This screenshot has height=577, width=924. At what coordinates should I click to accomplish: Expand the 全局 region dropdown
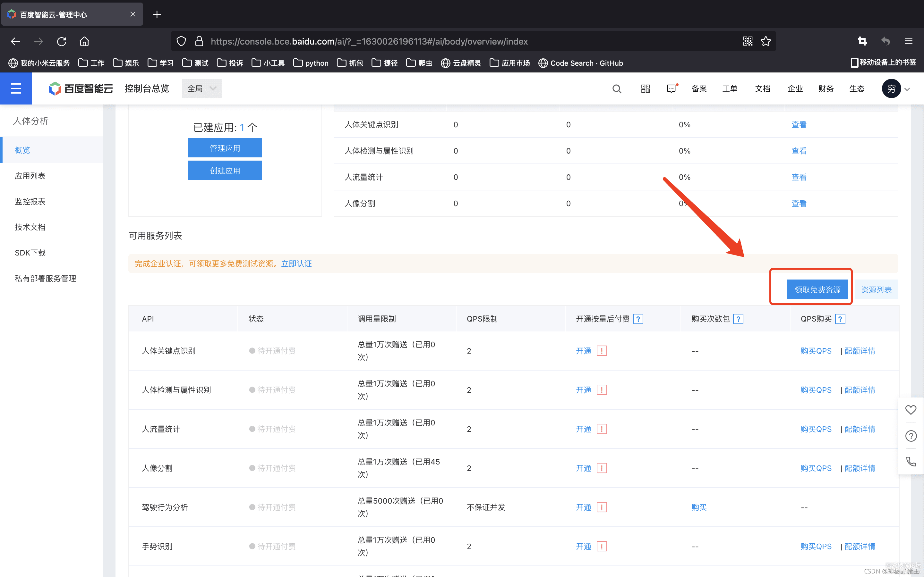pyautogui.click(x=201, y=88)
